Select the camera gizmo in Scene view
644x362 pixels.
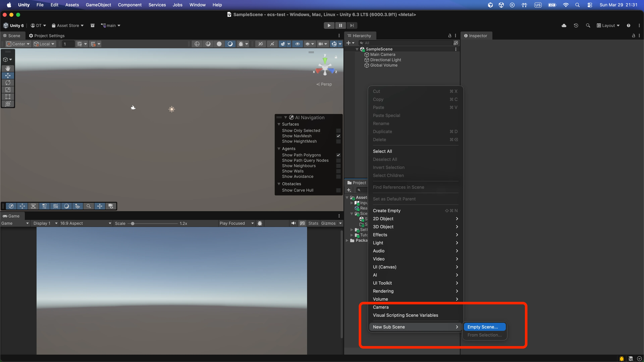point(133,108)
